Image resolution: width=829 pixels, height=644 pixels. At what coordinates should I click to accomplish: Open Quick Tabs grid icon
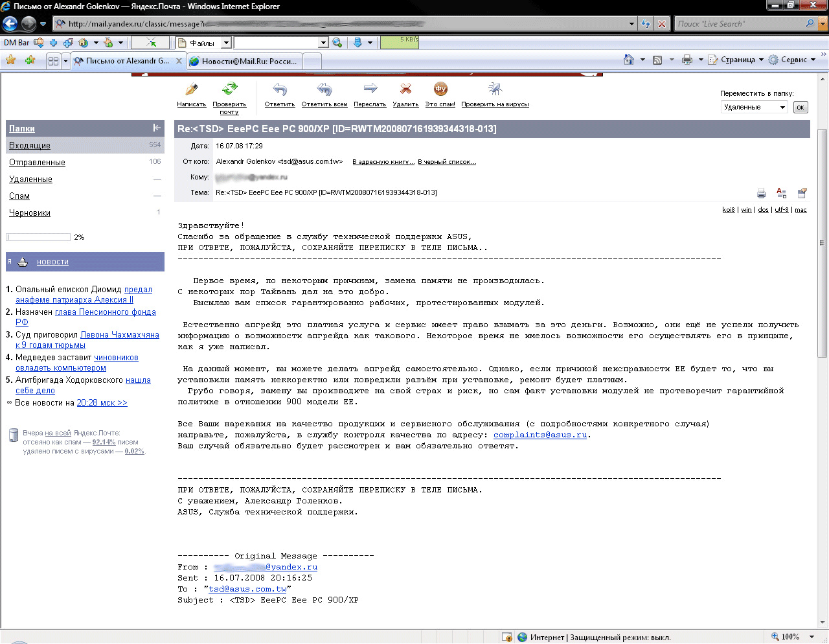53,61
